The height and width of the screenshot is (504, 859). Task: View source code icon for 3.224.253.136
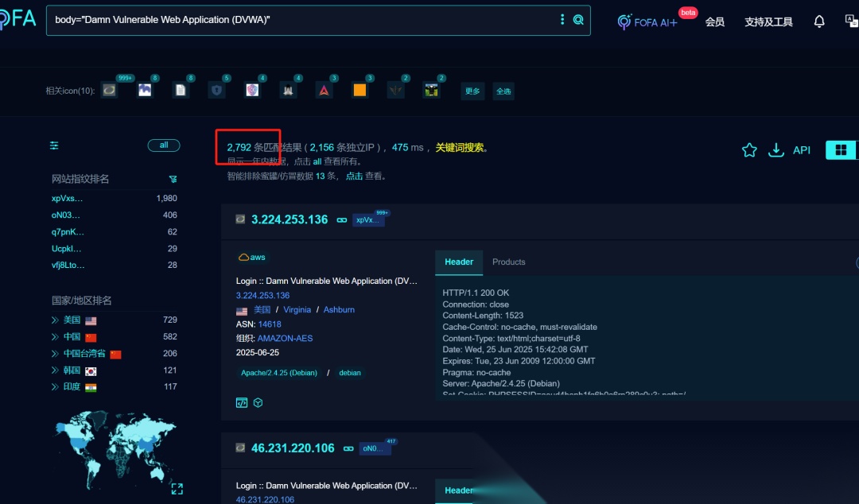[x=242, y=403]
